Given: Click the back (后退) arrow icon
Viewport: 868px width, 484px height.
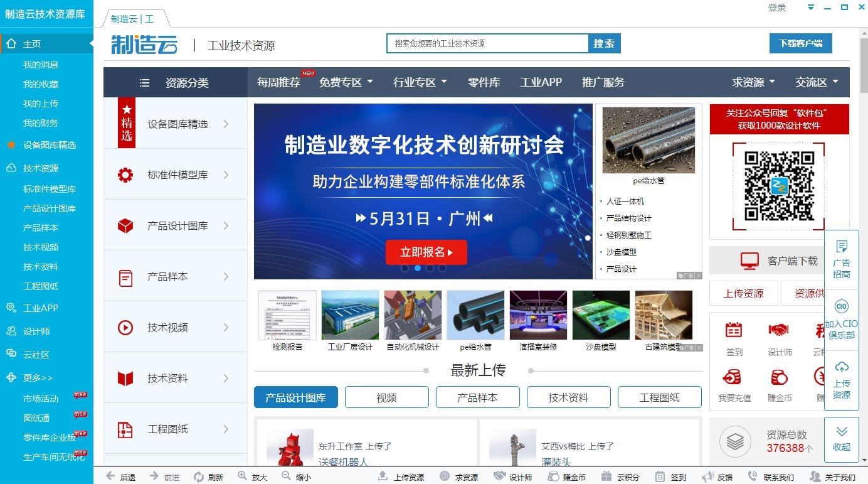Looking at the screenshot, I should 110,476.
